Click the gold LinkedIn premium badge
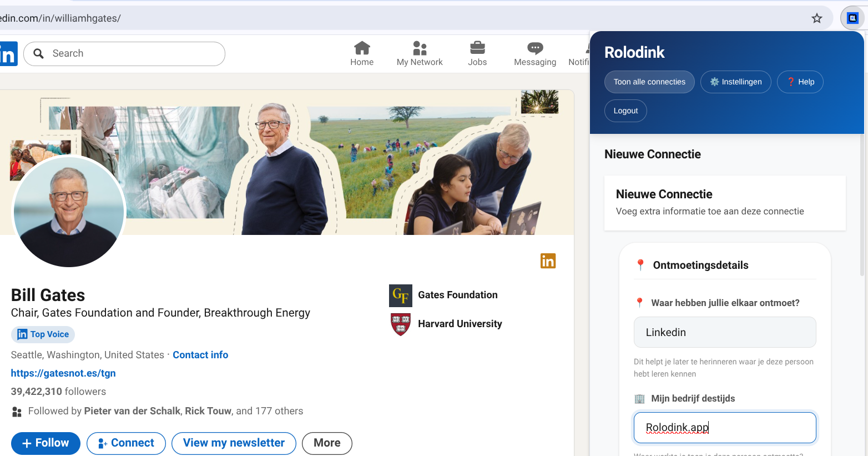The width and height of the screenshot is (868, 456). coord(548,261)
